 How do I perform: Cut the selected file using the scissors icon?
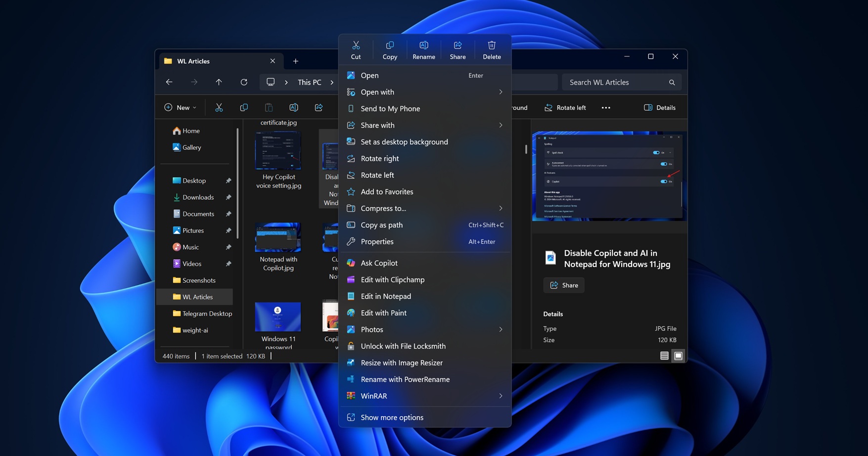coord(356,49)
